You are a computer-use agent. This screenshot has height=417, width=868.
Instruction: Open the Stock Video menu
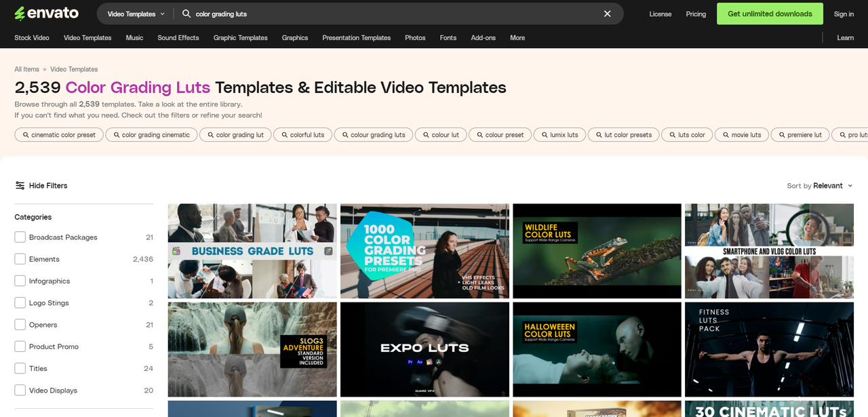coord(32,38)
